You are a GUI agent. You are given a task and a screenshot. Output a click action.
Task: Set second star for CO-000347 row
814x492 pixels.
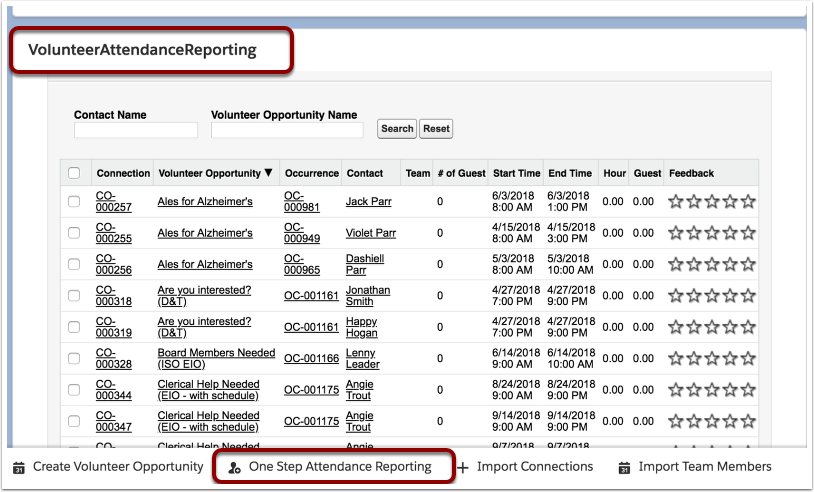click(x=694, y=421)
